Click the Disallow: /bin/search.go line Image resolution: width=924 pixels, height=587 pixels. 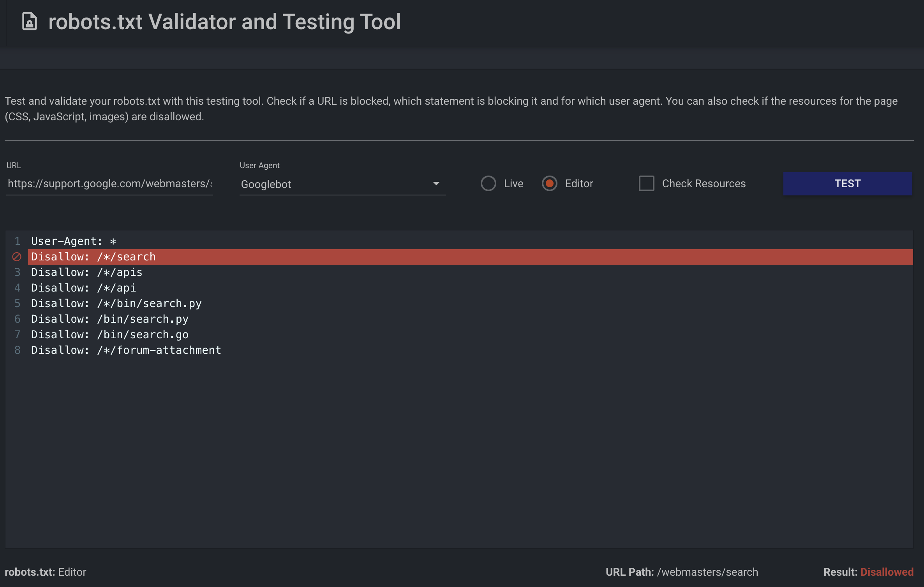[109, 335]
